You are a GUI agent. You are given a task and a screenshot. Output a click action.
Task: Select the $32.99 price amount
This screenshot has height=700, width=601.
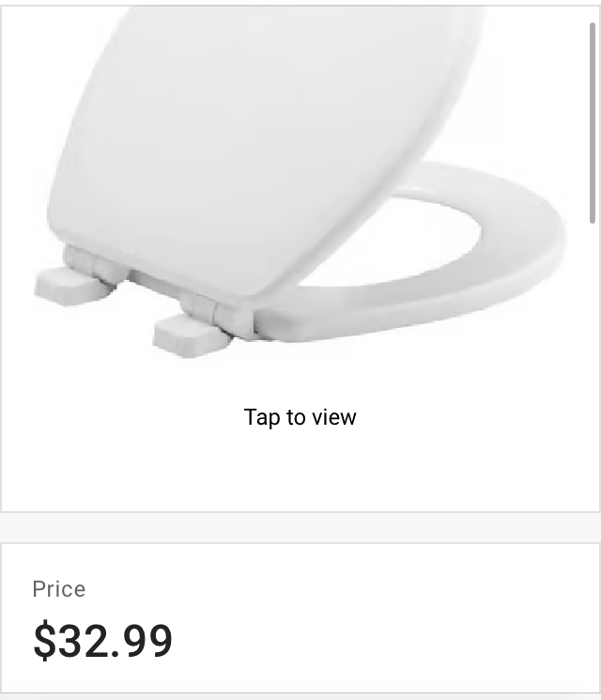click(102, 641)
